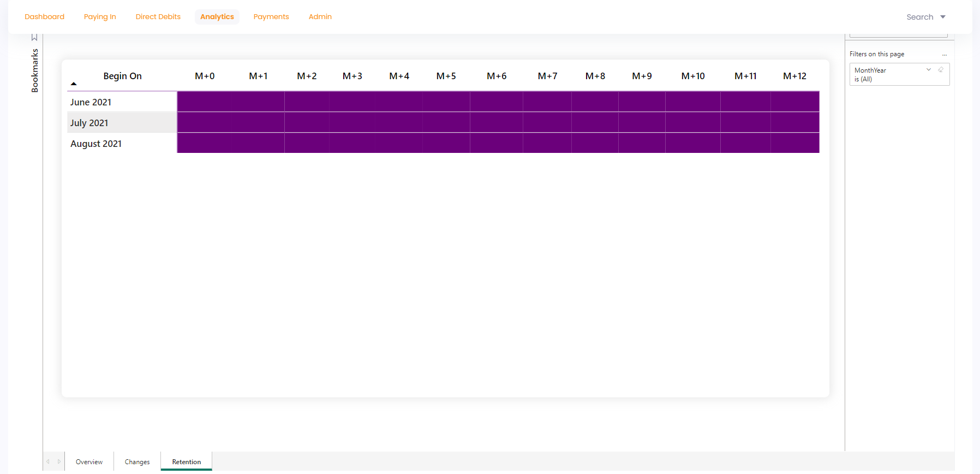Click the Search field label
The width and height of the screenshot is (980, 474).
pyautogui.click(x=920, y=17)
